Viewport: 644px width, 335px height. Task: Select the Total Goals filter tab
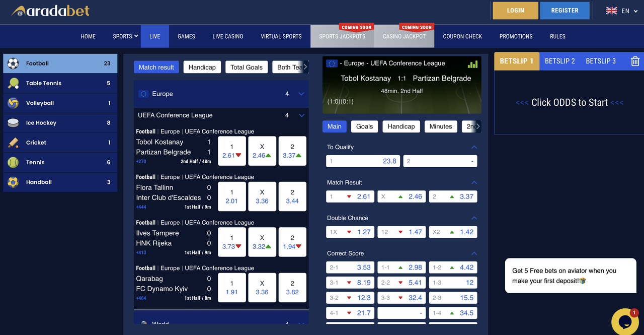(x=247, y=67)
